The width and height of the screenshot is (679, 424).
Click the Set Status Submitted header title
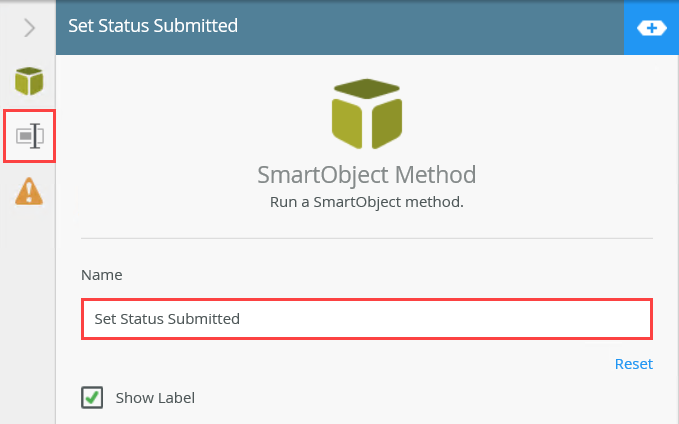click(153, 26)
